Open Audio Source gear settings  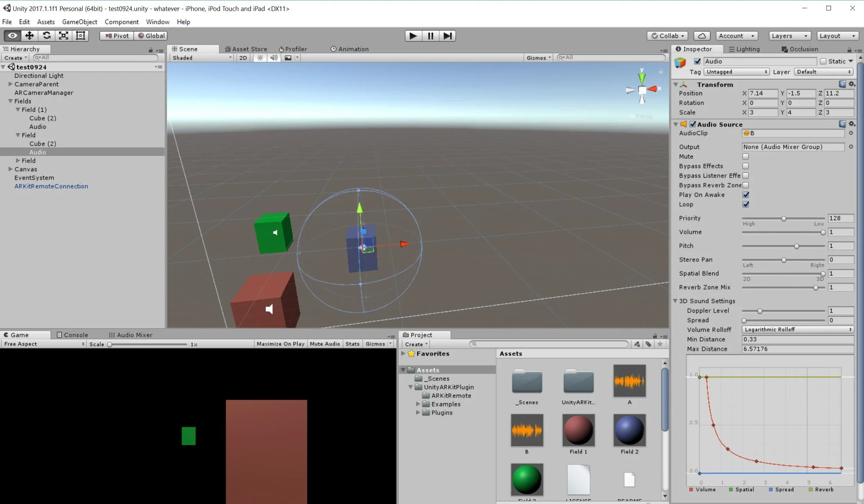tap(852, 124)
